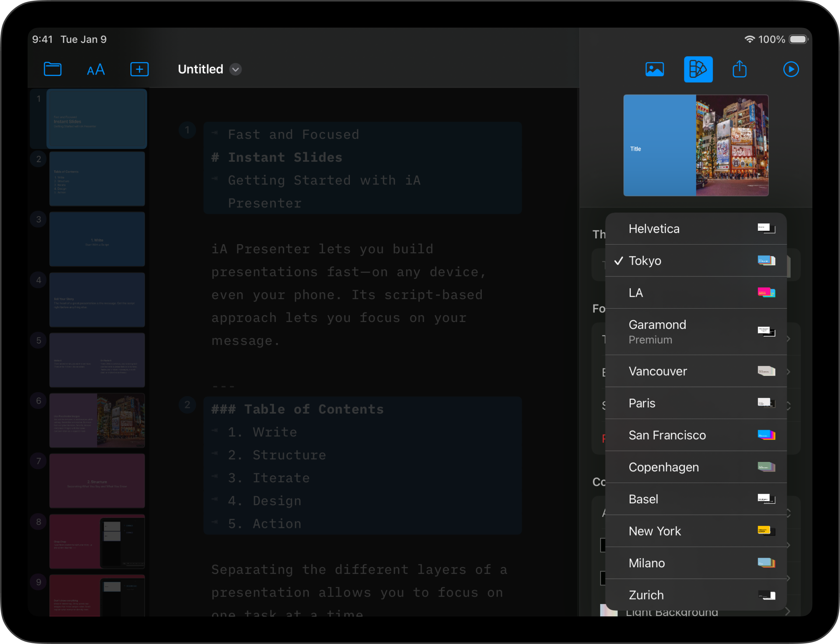
Task: Open Light Background chevron row
Action: [x=787, y=612]
